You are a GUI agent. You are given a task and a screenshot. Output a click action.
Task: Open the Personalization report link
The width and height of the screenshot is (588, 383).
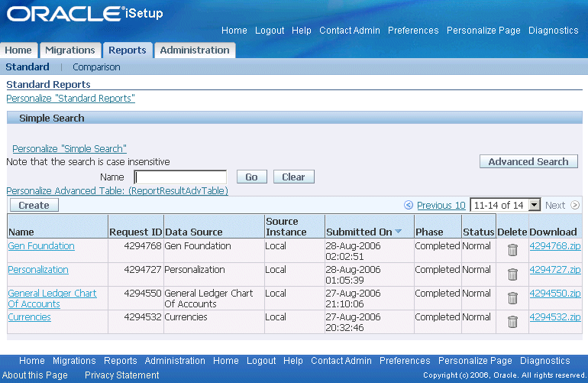38,270
